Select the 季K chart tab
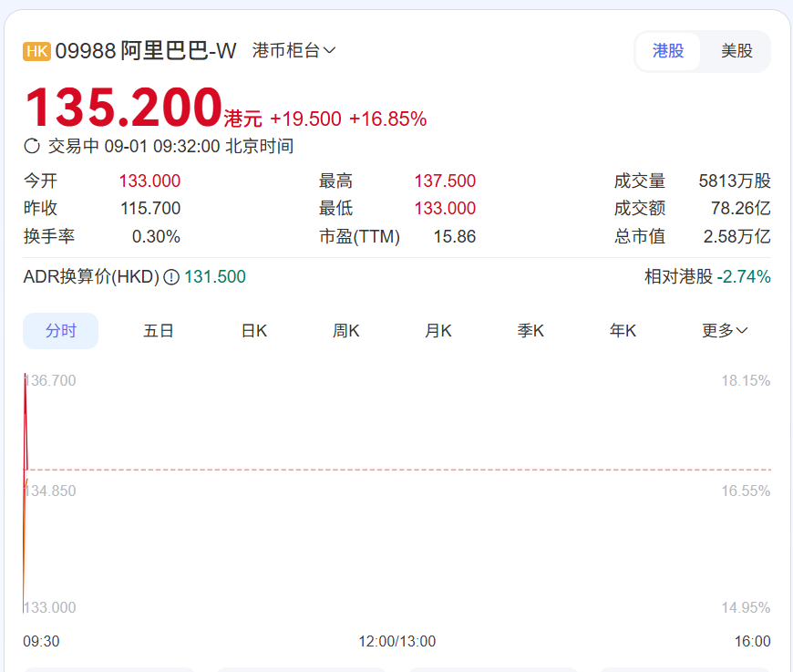Screen dimensions: 793x672 click(x=530, y=331)
